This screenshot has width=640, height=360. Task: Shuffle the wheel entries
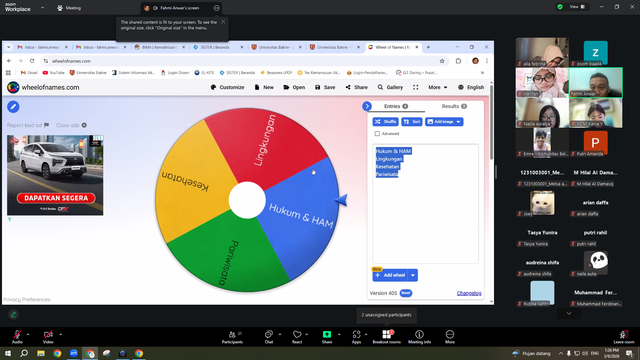[385, 122]
